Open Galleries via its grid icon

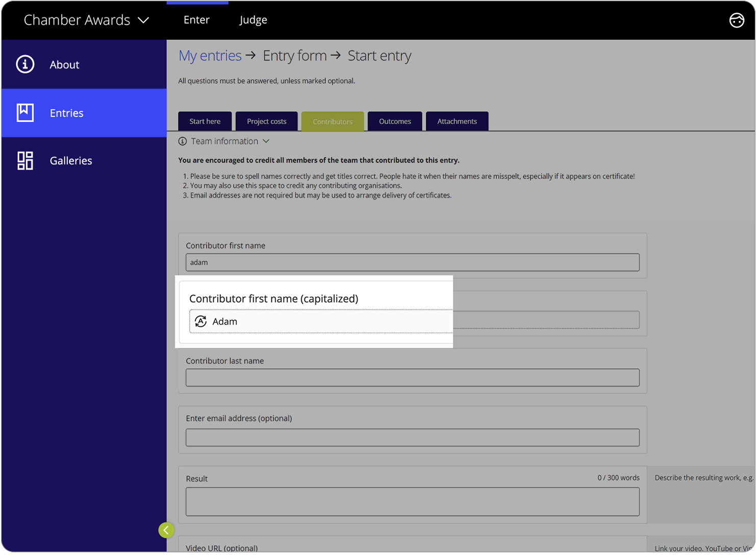click(24, 160)
